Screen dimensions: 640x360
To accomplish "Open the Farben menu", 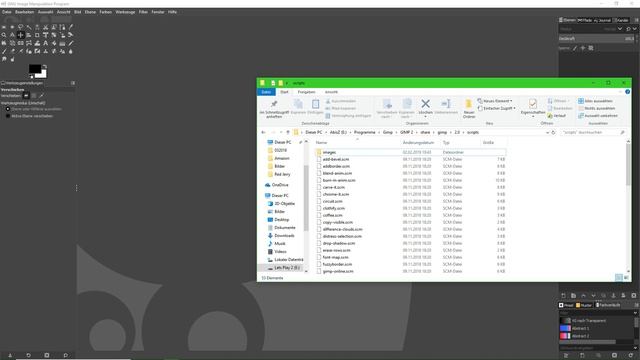I will coord(105,12).
